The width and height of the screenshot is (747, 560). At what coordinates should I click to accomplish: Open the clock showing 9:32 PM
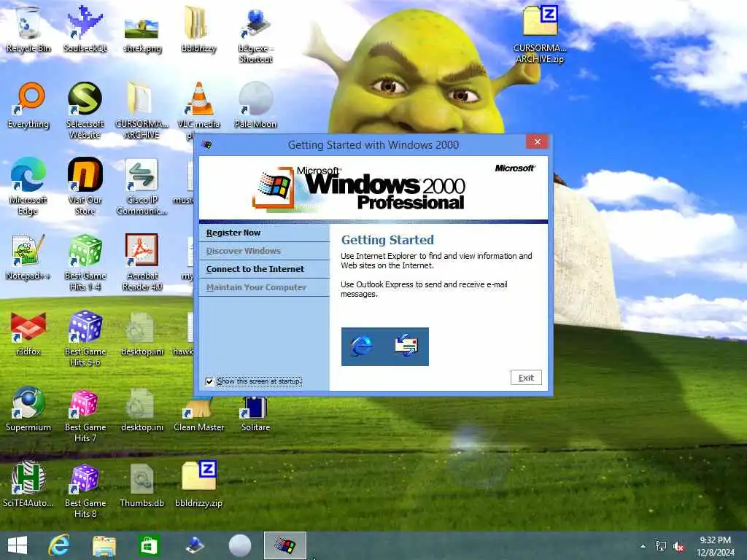point(716,545)
